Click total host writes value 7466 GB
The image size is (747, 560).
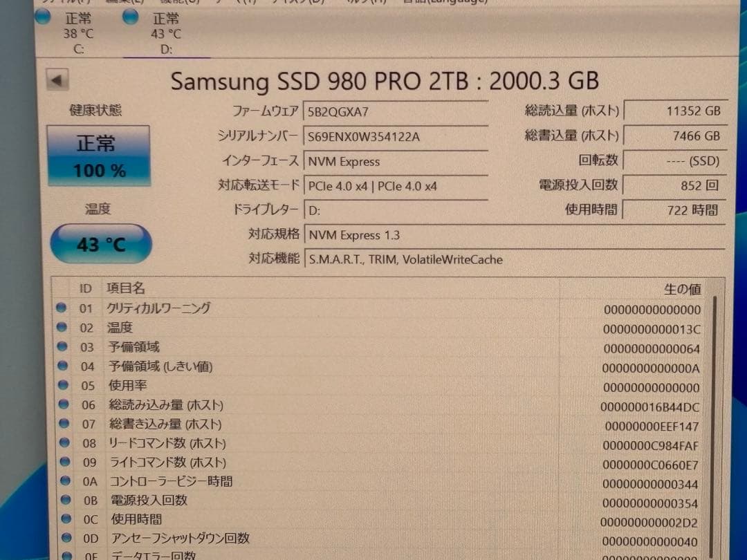(676, 136)
